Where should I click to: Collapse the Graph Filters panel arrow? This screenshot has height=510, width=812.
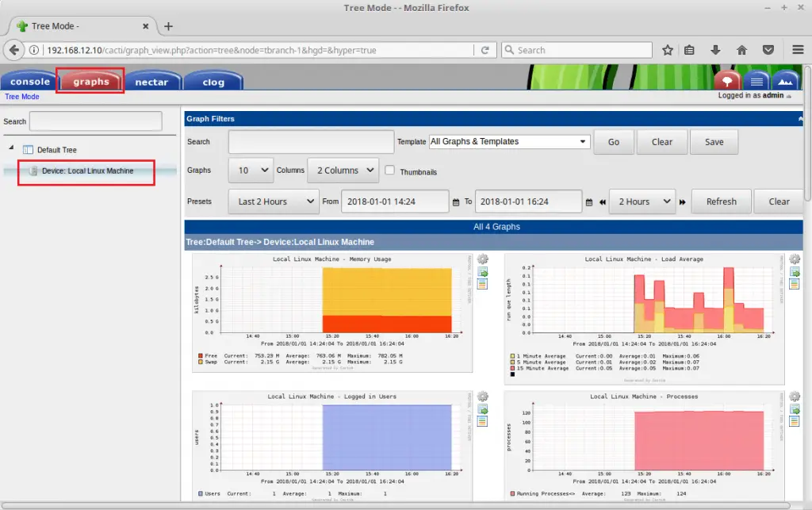(x=800, y=118)
